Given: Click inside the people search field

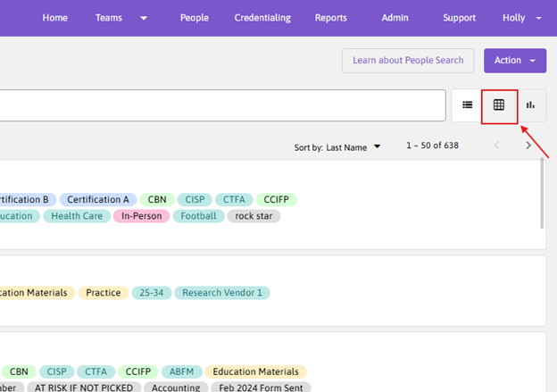Looking at the screenshot, I should click(223, 105).
